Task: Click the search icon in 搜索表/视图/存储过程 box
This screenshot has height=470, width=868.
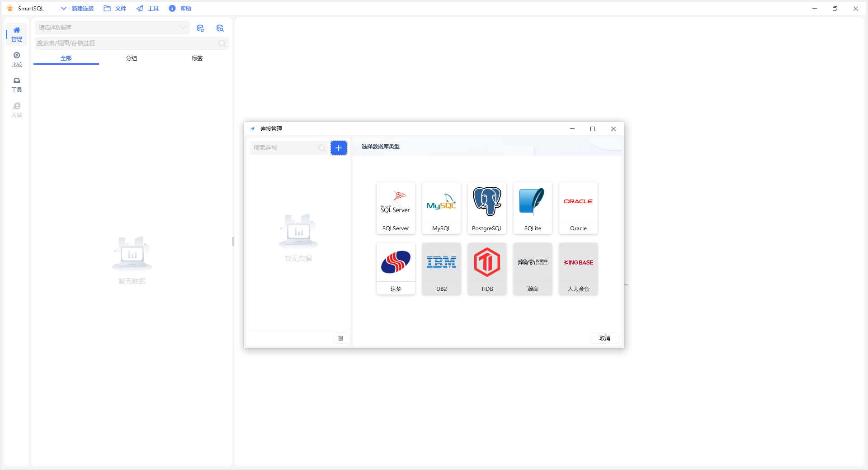Action: click(222, 43)
